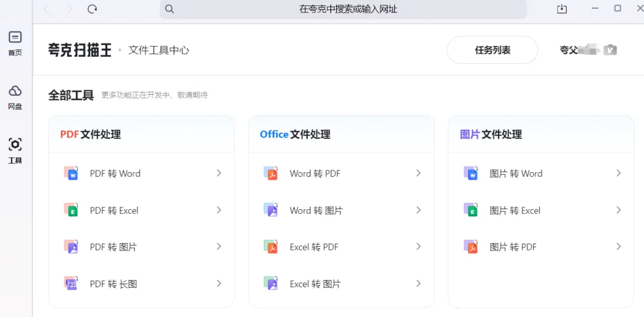The height and width of the screenshot is (317, 644).
Task: Click the PDF 转 Excel file icon
Action: coord(71,210)
